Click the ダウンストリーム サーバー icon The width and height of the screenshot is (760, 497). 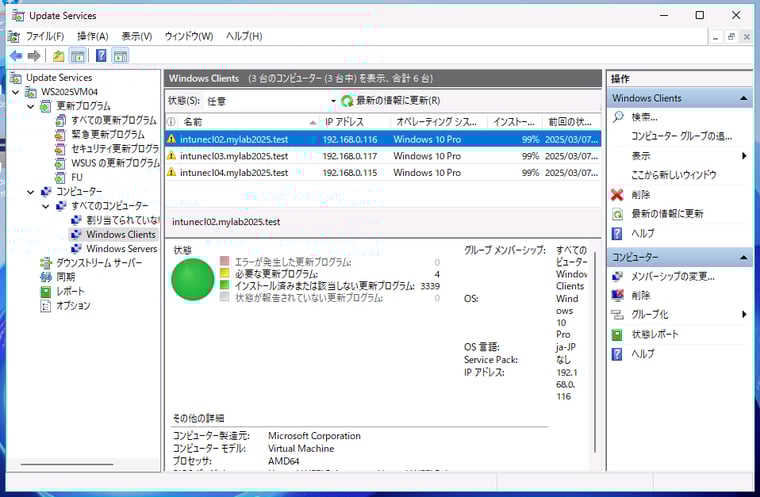[x=46, y=263]
